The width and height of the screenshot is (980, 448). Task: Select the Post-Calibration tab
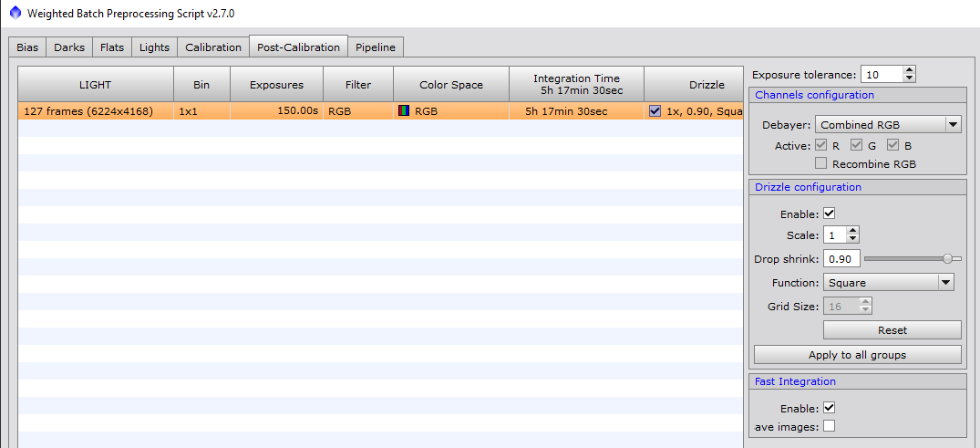click(299, 47)
